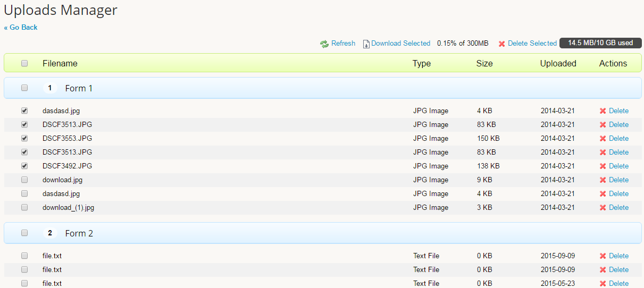Image resolution: width=644 pixels, height=288 pixels.
Task: Click the Download Selected document icon
Action: (366, 44)
